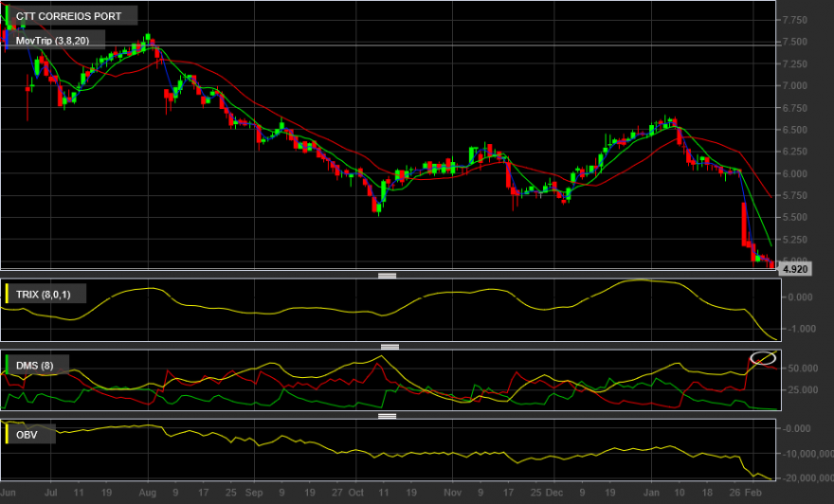Click the 7.500 level on price axis
834x504 pixels.
pos(794,42)
